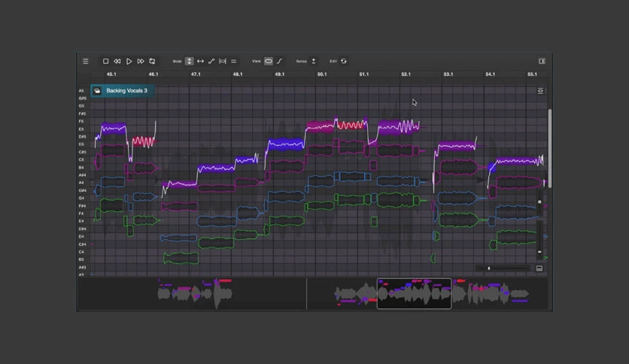Click timeline marker 45.1
The height and width of the screenshot is (364, 629).
(x=111, y=74)
